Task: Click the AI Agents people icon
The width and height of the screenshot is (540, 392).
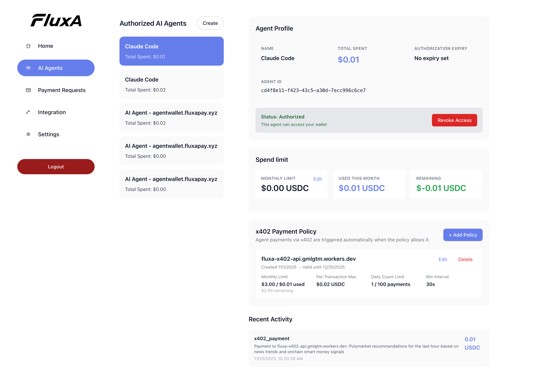Action: pos(28,68)
